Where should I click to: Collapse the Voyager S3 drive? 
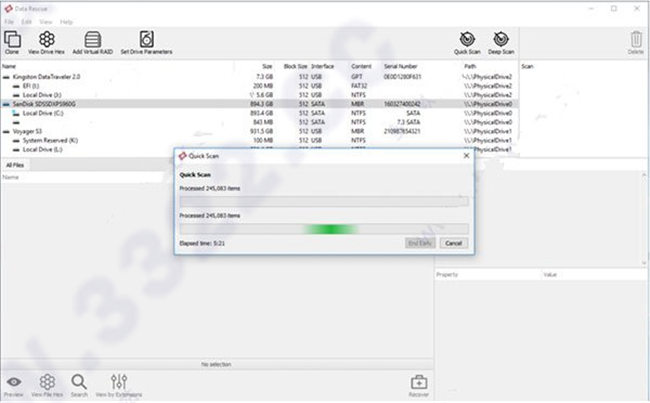click(6, 132)
